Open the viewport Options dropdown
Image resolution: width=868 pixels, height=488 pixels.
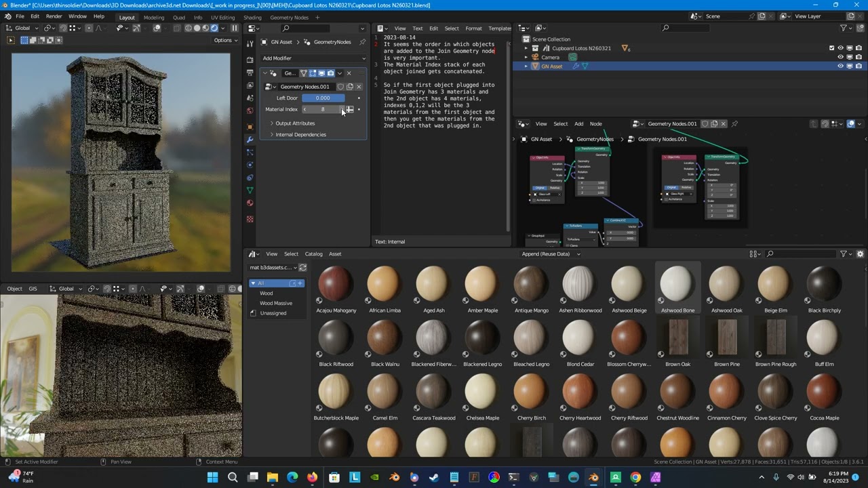click(225, 40)
